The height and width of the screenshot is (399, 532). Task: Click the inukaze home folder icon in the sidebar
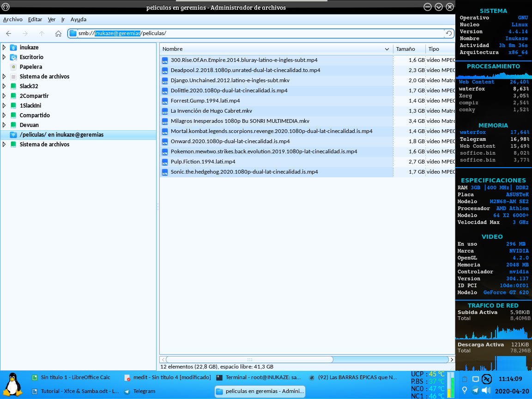coord(13,48)
